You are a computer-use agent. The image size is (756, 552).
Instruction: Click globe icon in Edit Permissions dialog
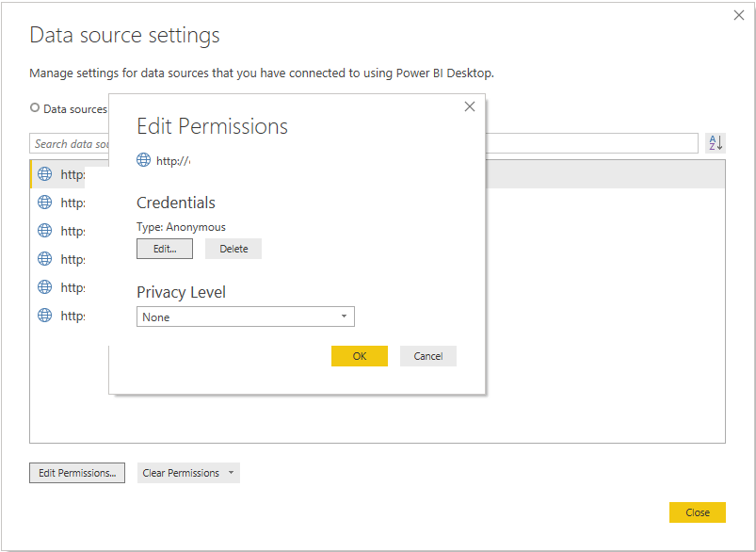pyautogui.click(x=144, y=160)
